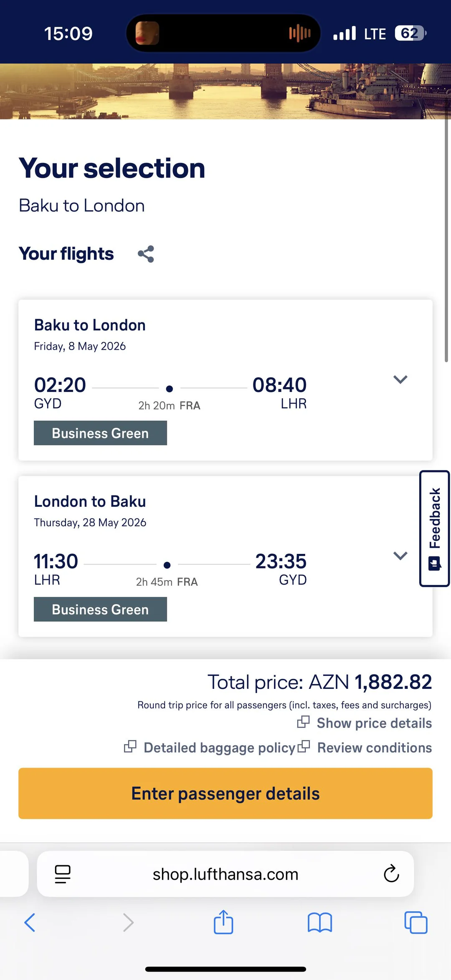Tap Safari forward arrow
The height and width of the screenshot is (980, 451).
click(128, 922)
